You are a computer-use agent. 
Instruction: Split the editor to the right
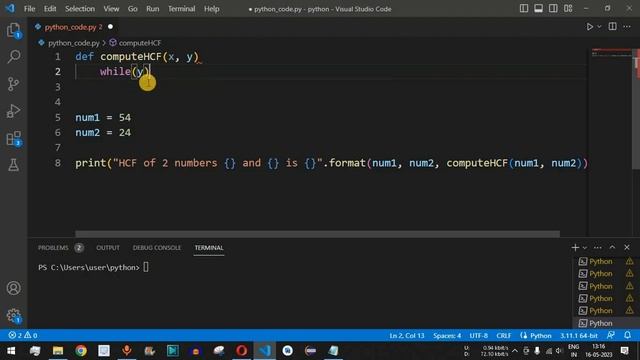tap(612, 27)
